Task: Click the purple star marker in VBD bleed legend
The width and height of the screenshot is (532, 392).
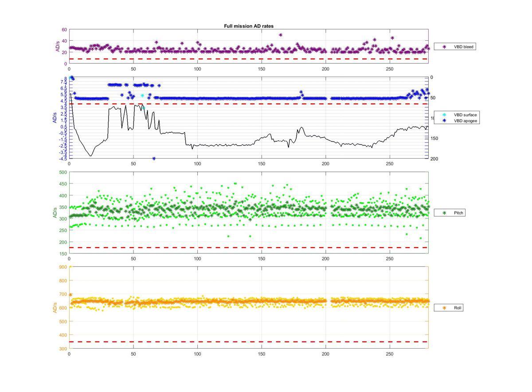Action: point(444,47)
